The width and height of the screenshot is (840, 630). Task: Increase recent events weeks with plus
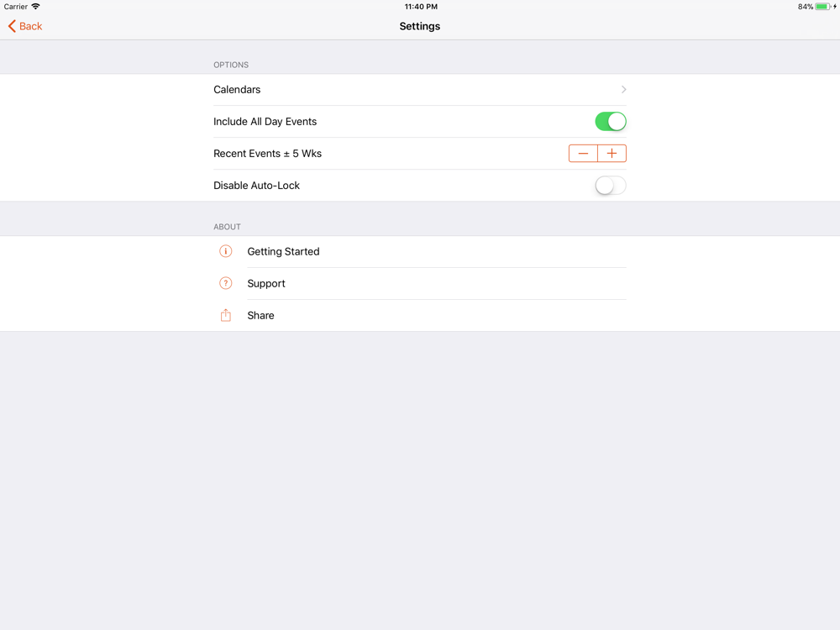coord(612,154)
